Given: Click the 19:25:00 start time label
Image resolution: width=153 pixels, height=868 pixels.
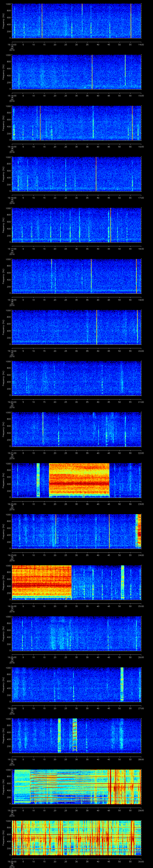Looking at the screenshot, I should 12,657.
